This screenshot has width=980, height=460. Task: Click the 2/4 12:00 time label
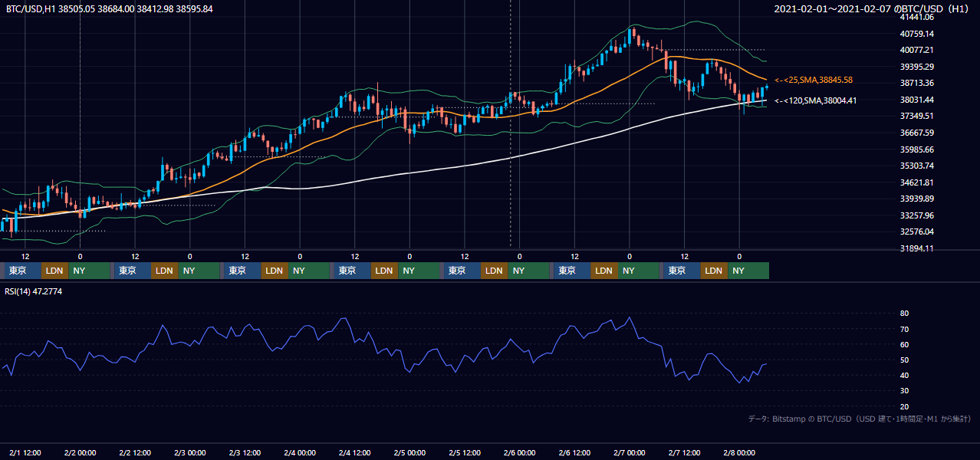[355, 453]
